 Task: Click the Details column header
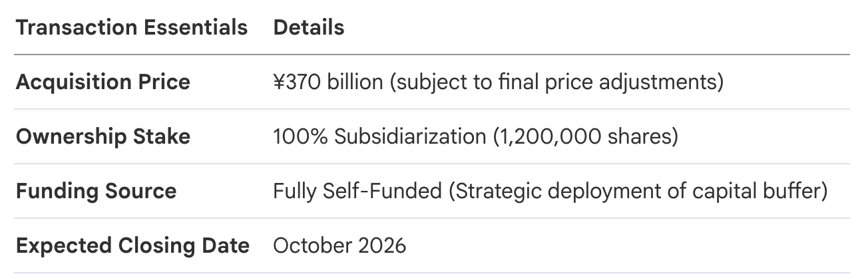coord(309,28)
